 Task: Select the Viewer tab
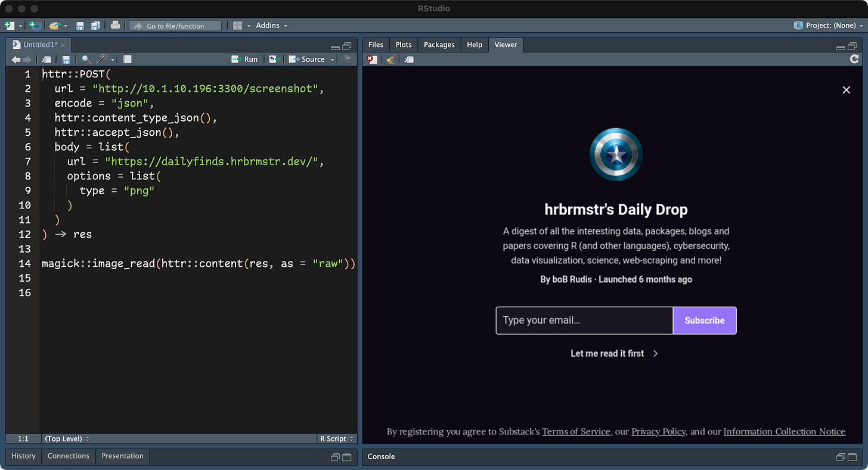pyautogui.click(x=506, y=45)
